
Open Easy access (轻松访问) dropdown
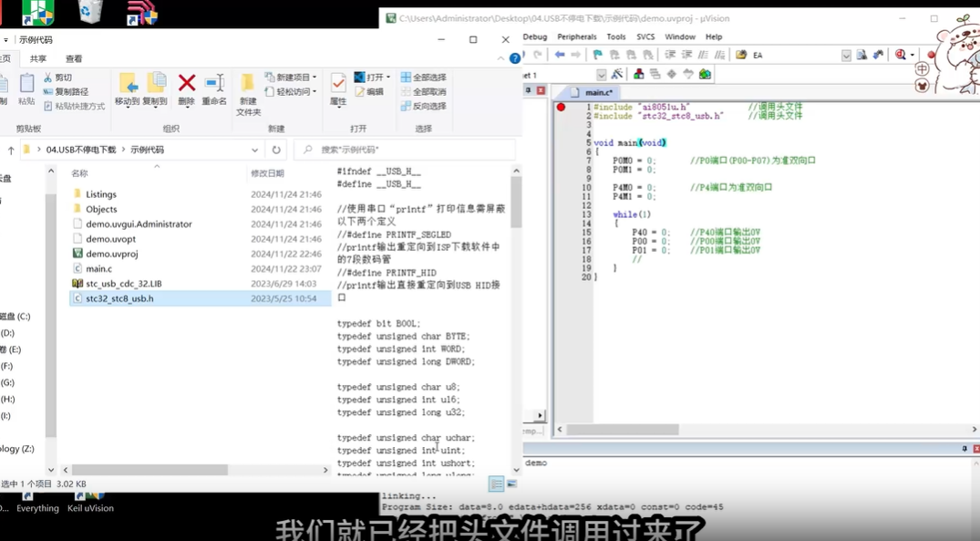pos(315,92)
